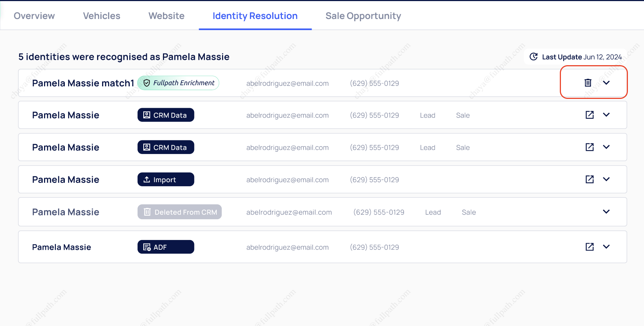Switch to the Overview tab
This screenshot has width=644, height=326.
pos(34,16)
